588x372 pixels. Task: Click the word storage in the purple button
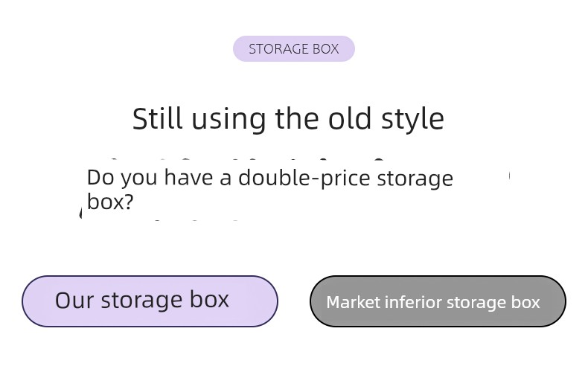[x=141, y=301]
